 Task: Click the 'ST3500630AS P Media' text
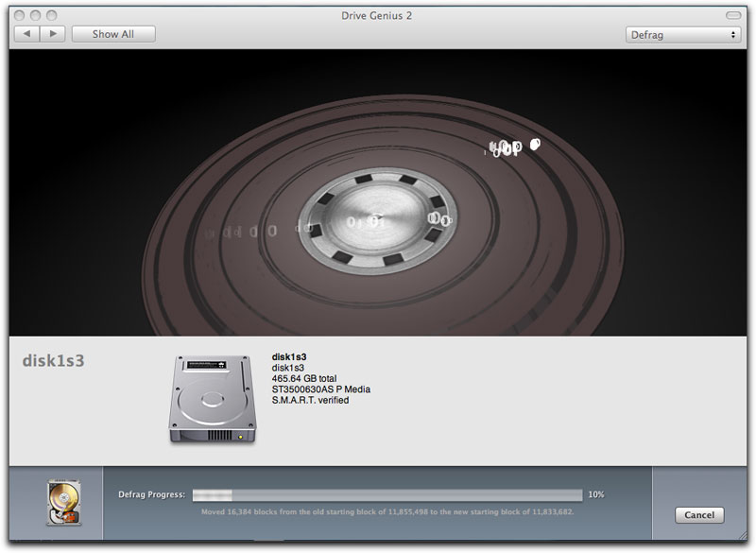tap(321, 389)
